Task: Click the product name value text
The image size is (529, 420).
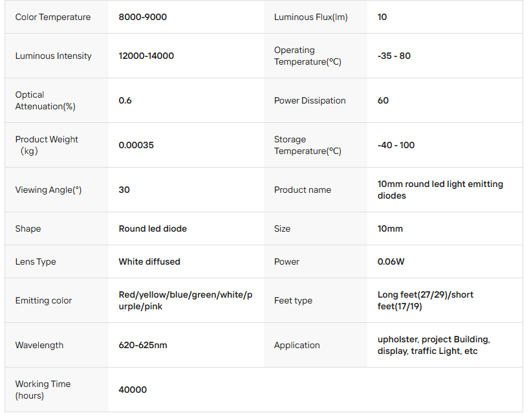Action: [440, 190]
